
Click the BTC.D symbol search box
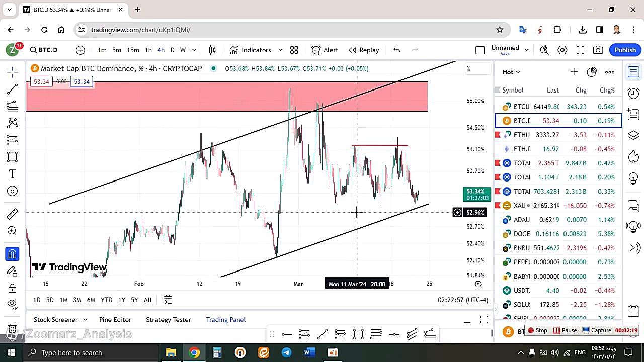point(49,50)
